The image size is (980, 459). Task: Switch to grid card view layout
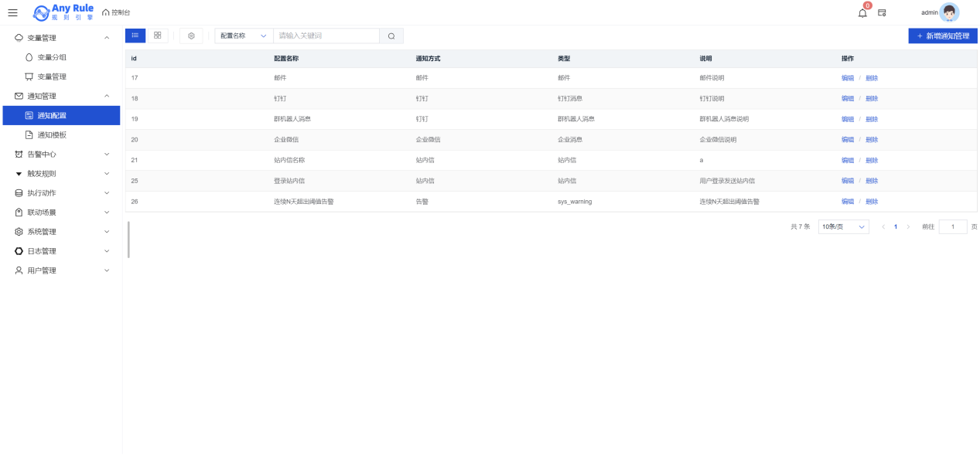point(158,36)
